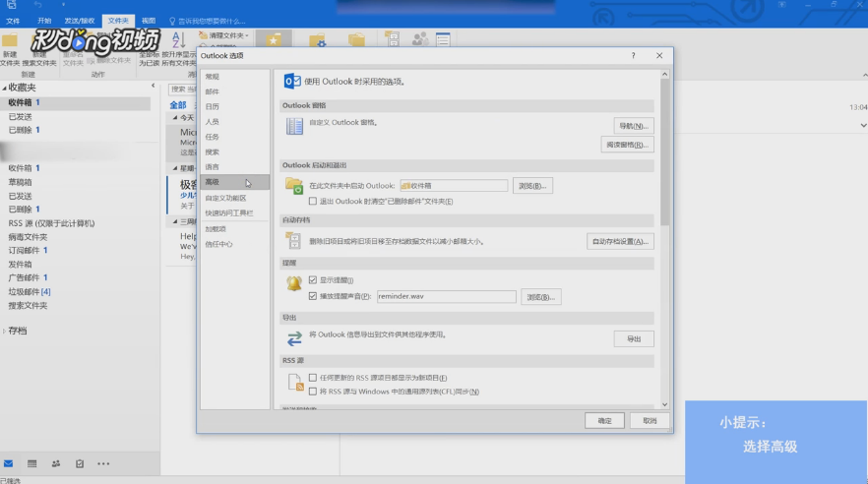Select the Calendar (日历) options category

point(234,107)
